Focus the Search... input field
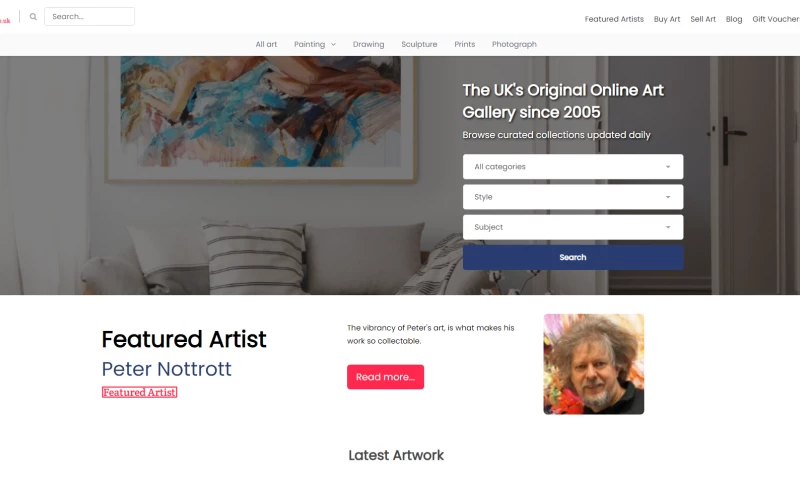The image size is (800, 480). click(89, 16)
